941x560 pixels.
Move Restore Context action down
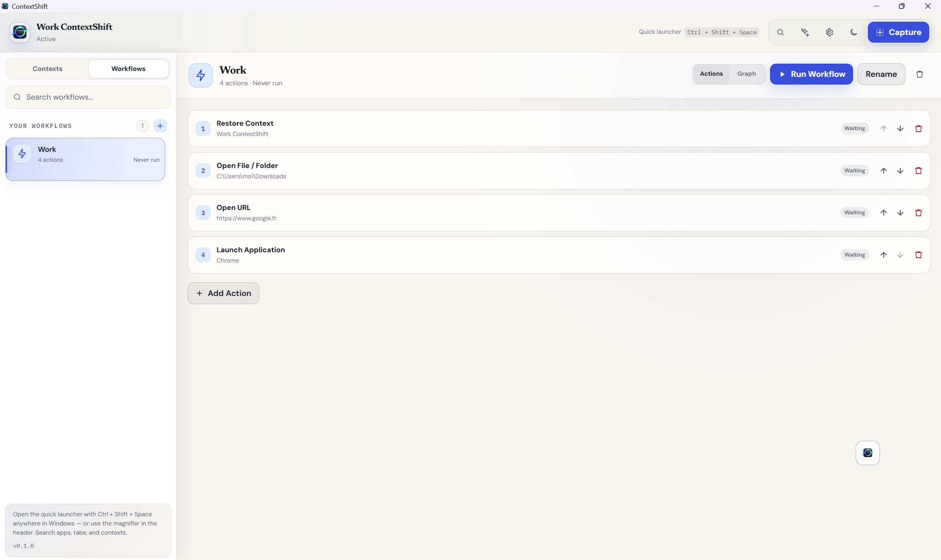(900, 128)
